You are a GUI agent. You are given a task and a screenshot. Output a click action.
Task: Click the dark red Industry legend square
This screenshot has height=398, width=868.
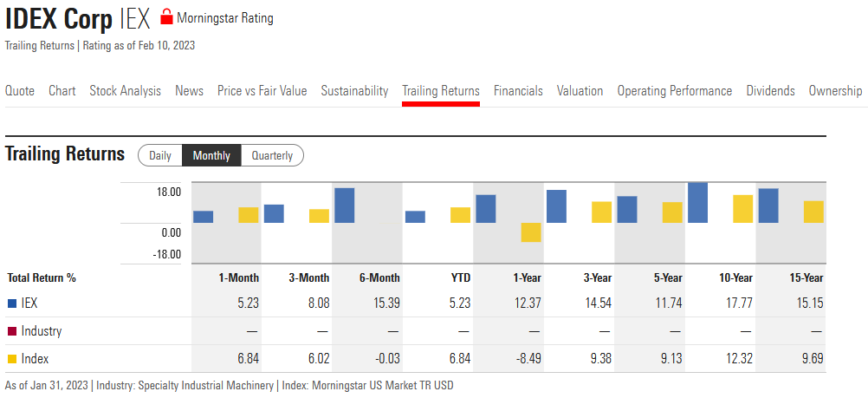11,331
